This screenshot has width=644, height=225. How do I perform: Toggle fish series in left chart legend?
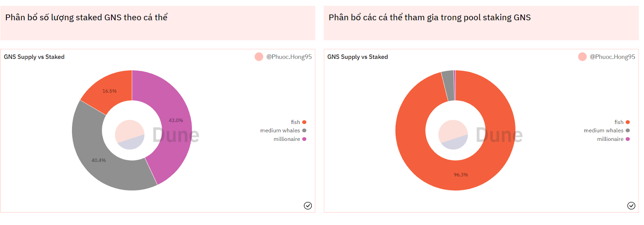tap(299, 122)
